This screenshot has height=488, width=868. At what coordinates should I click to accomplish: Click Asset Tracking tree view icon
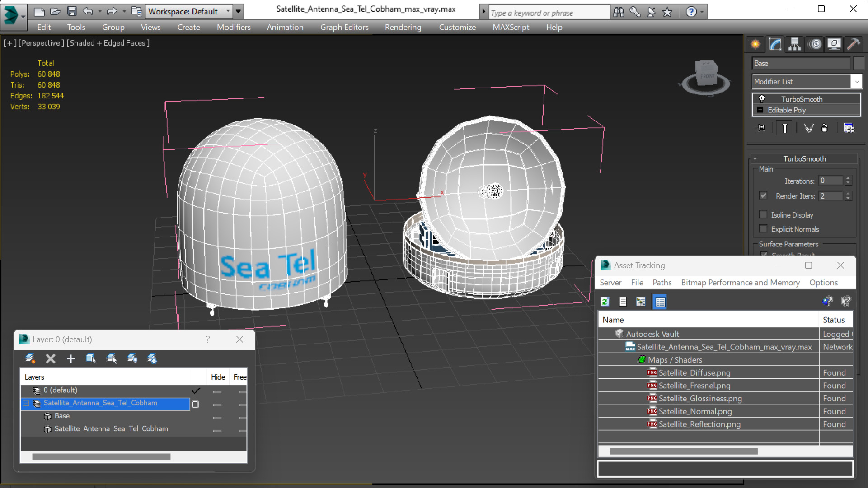click(x=641, y=302)
